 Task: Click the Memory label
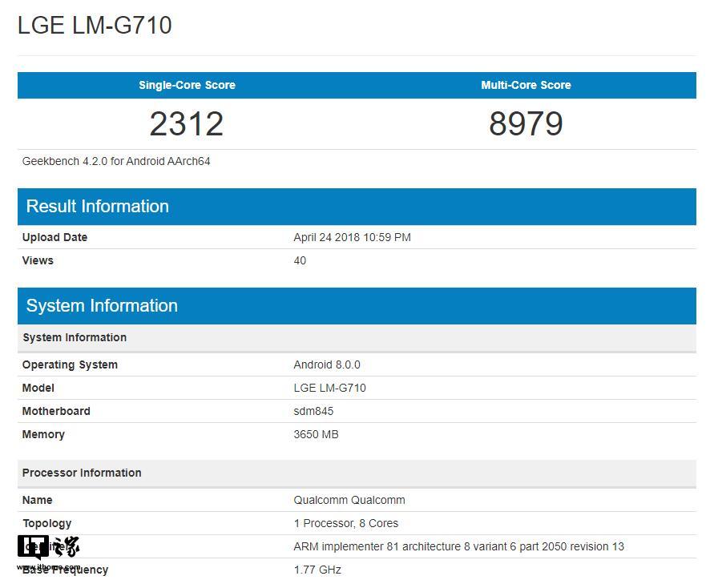[x=43, y=434]
